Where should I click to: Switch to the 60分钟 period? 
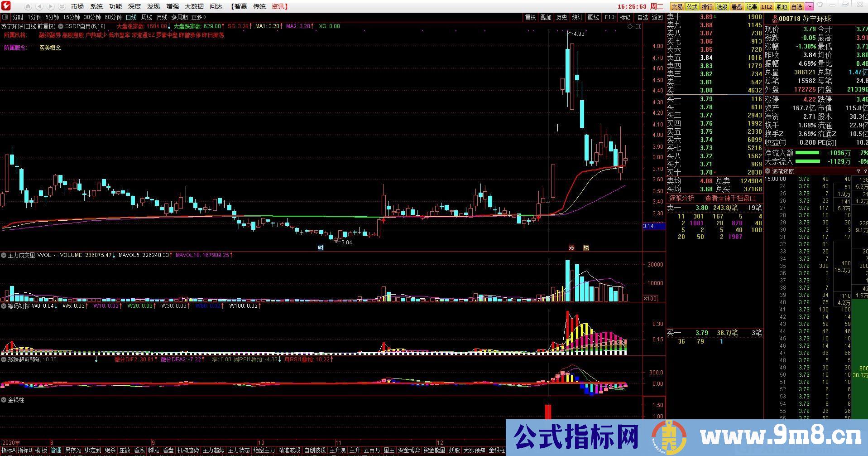[x=113, y=17]
